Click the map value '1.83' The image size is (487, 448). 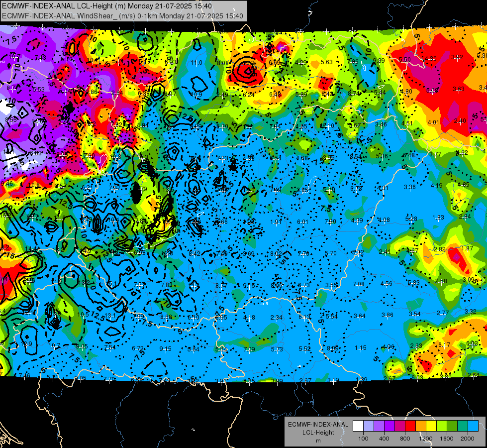click(438, 218)
